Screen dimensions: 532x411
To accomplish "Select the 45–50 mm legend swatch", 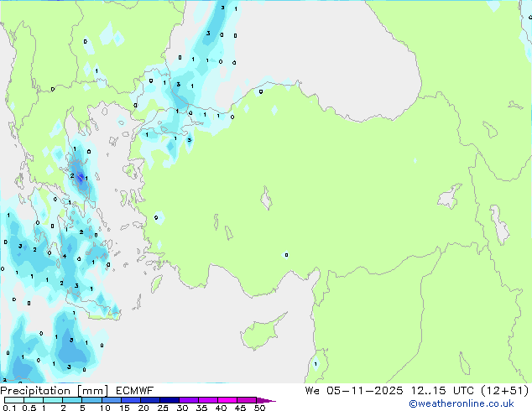I will (247, 400).
